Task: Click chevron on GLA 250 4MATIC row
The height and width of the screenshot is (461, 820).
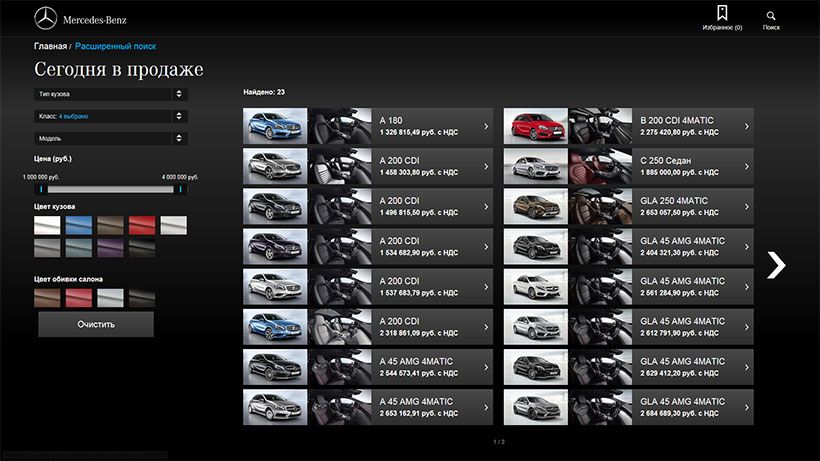Action: pos(746,207)
